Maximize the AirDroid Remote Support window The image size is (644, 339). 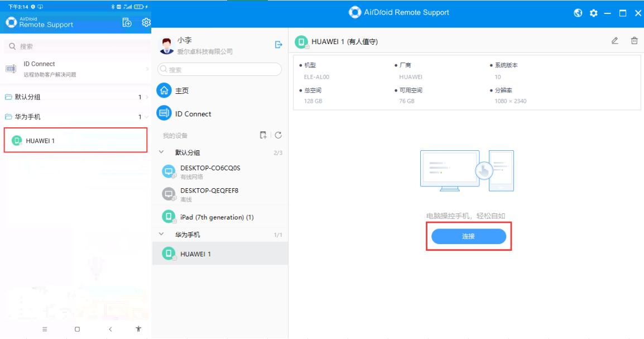[623, 13]
